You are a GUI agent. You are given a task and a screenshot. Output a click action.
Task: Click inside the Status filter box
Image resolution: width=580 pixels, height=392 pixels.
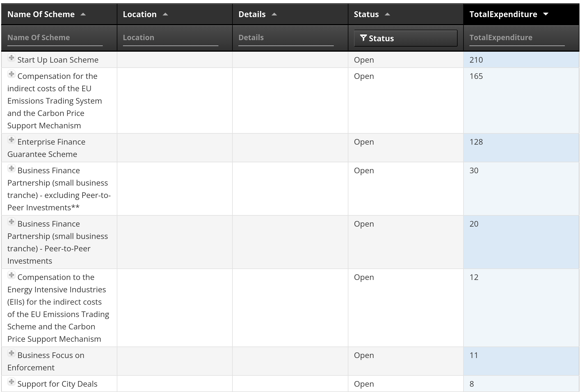tap(404, 38)
